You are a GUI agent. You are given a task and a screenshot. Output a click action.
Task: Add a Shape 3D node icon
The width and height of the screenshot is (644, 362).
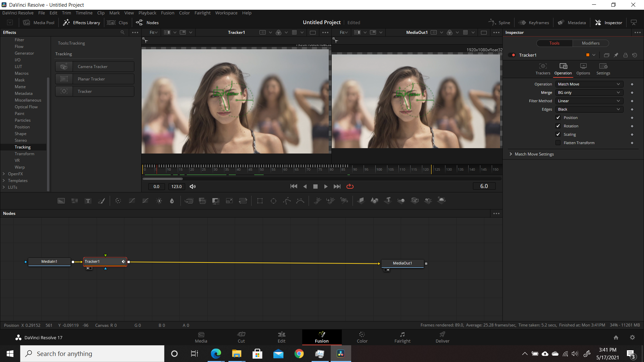coord(374,201)
